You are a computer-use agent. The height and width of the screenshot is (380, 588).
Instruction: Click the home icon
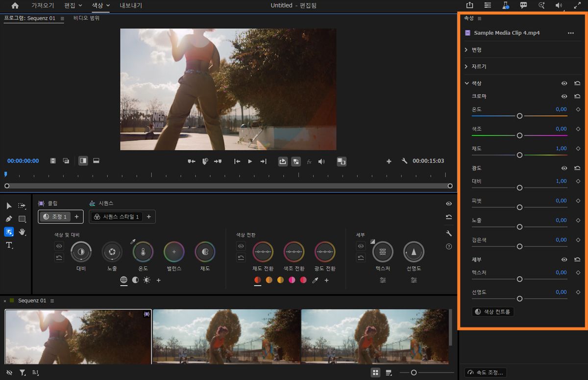click(x=15, y=5)
